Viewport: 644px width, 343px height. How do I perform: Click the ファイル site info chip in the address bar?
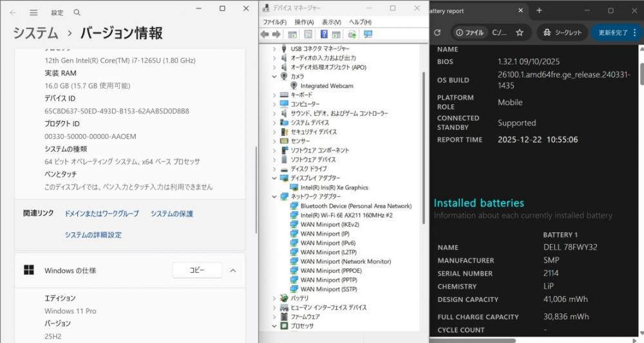pos(469,32)
